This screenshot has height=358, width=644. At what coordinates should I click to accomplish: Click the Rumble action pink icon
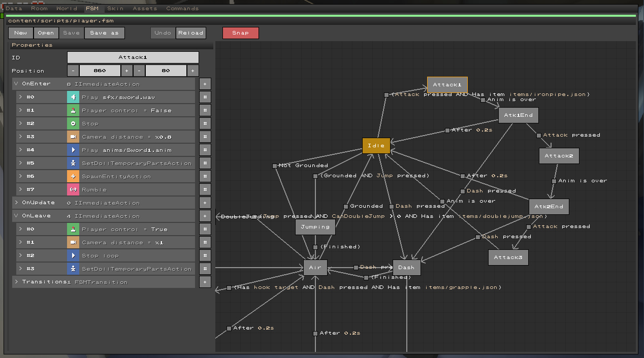(x=73, y=189)
